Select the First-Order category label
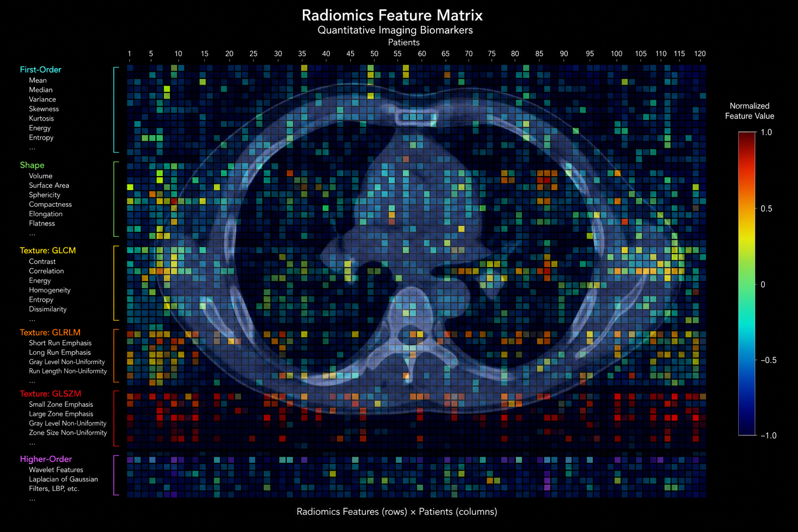798x532 pixels. [x=41, y=70]
